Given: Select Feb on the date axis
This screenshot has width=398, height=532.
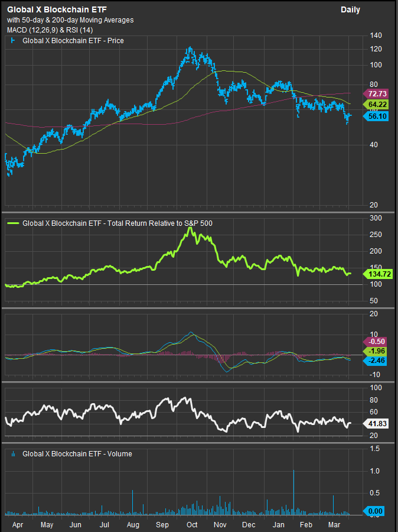Looking at the screenshot, I should pos(306,524).
